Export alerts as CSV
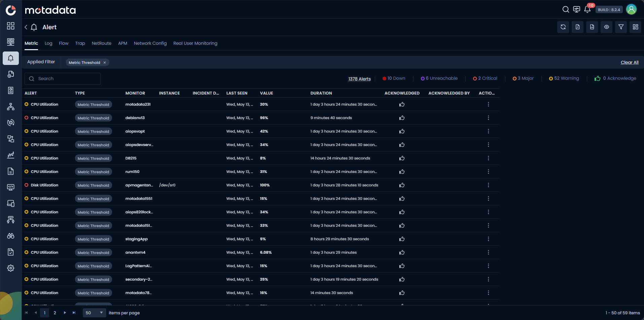The height and width of the screenshot is (320, 644). (592, 27)
